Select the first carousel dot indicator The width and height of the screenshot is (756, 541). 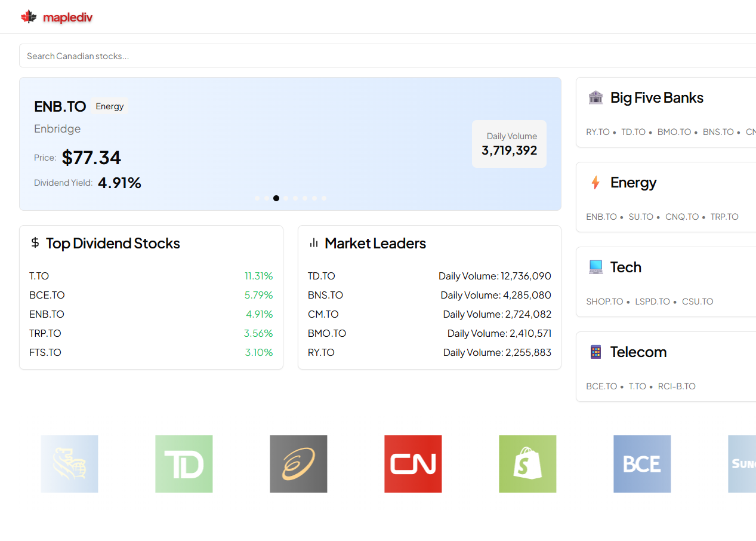(257, 198)
